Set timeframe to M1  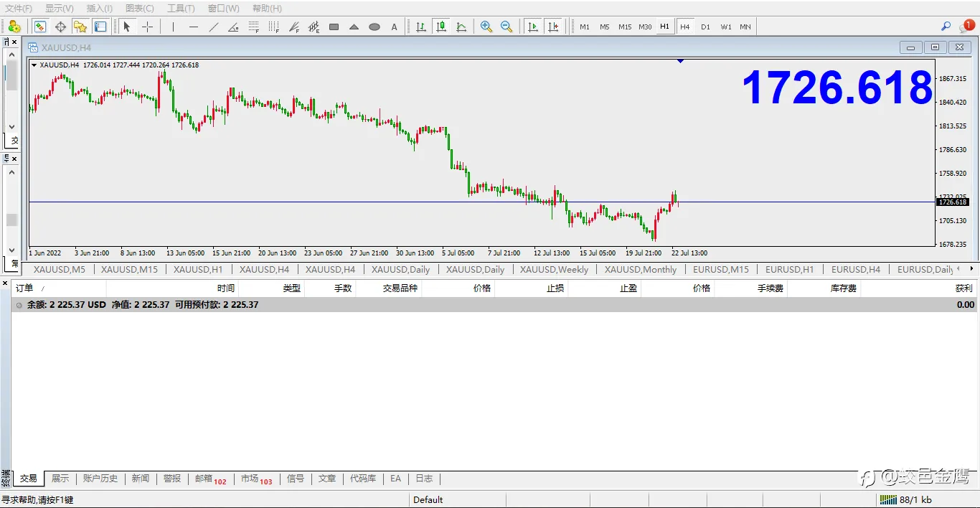[x=585, y=27]
